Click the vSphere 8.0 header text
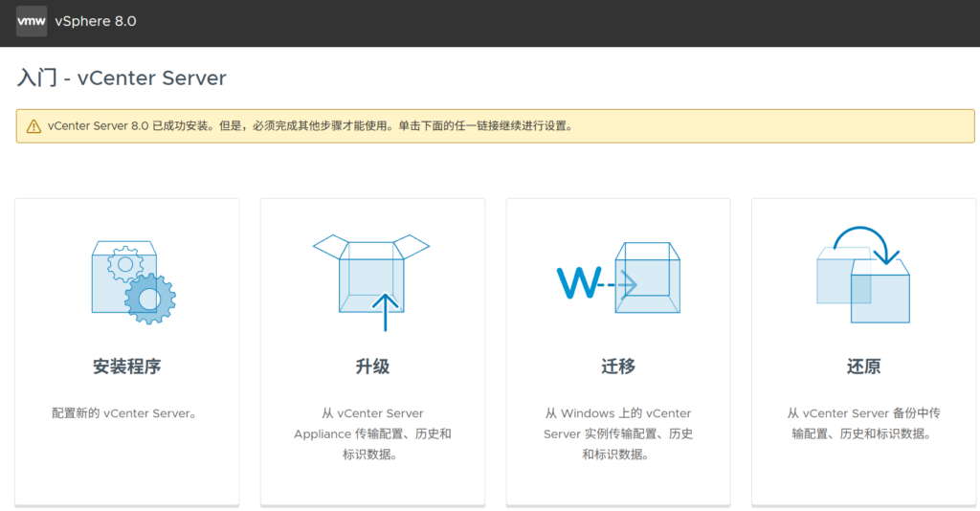980x511 pixels. click(x=96, y=21)
